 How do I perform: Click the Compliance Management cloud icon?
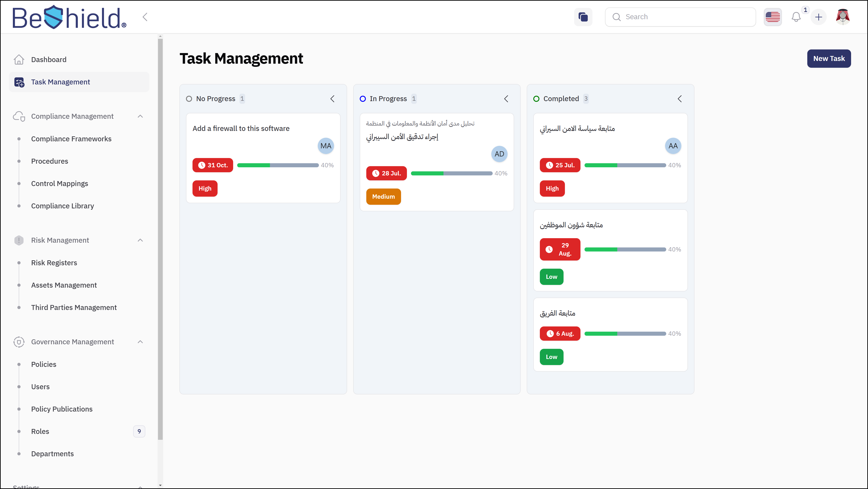(x=19, y=116)
